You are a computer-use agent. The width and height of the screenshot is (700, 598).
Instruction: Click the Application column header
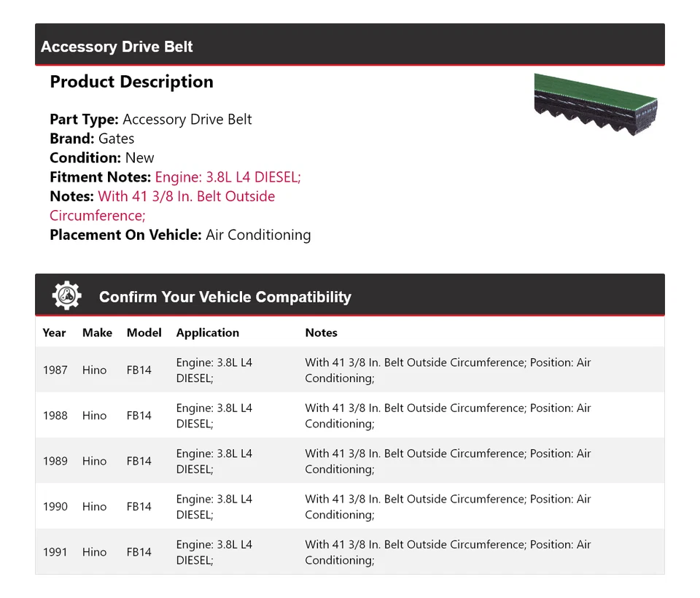(x=207, y=333)
